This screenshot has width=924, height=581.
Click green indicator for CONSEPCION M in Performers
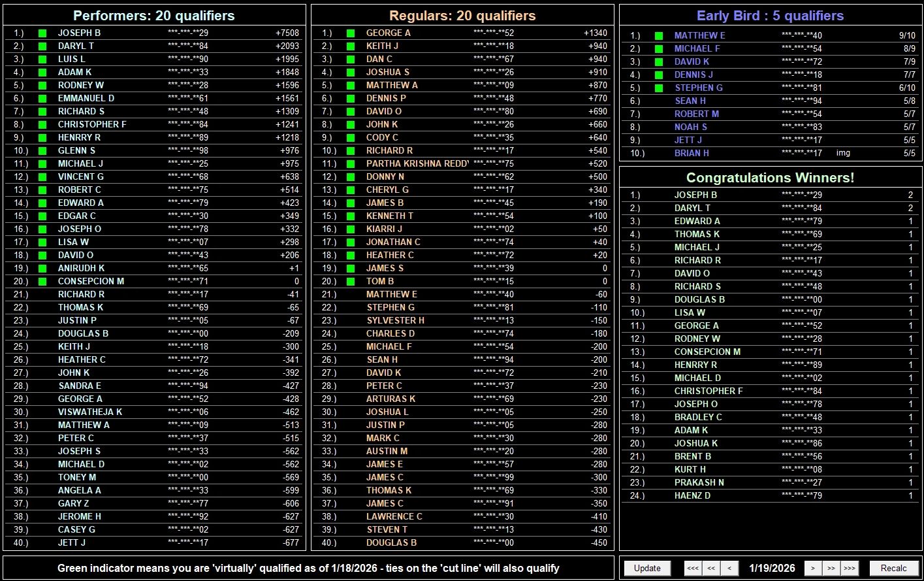click(x=42, y=281)
